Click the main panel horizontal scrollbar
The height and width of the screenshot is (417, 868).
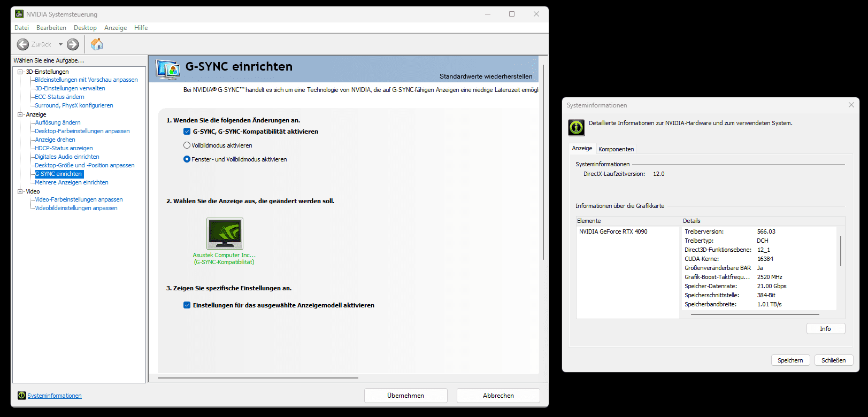pyautogui.click(x=258, y=378)
